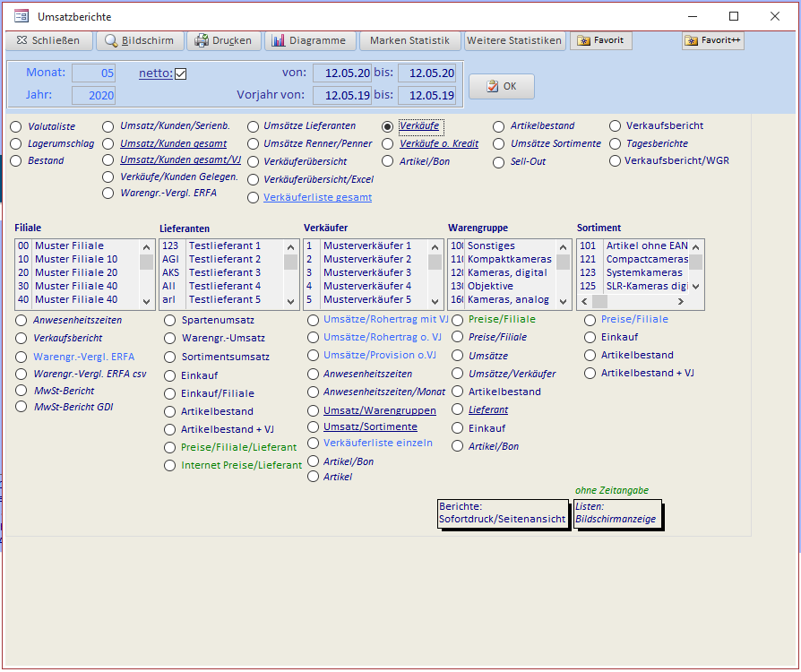This screenshot has width=801, height=672.
Task: Select the MwSt-Bericht GDI option
Action: point(21,407)
